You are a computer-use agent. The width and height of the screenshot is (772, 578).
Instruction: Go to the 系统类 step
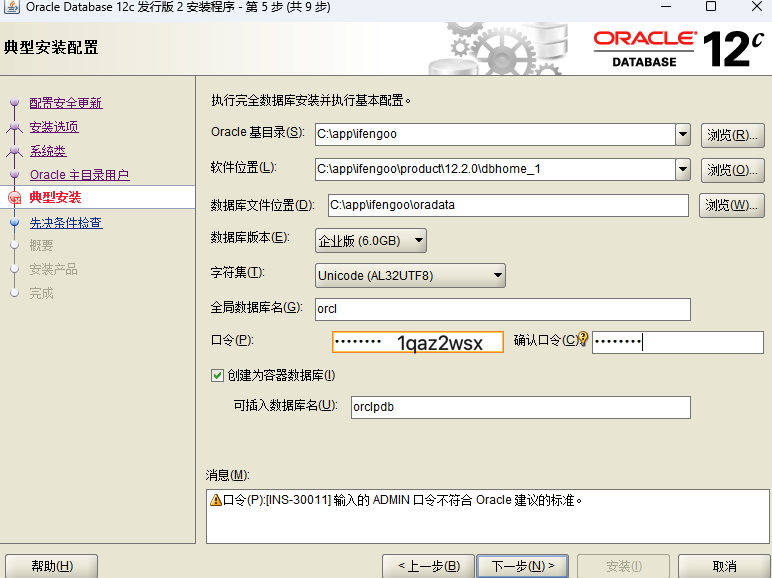coord(48,151)
